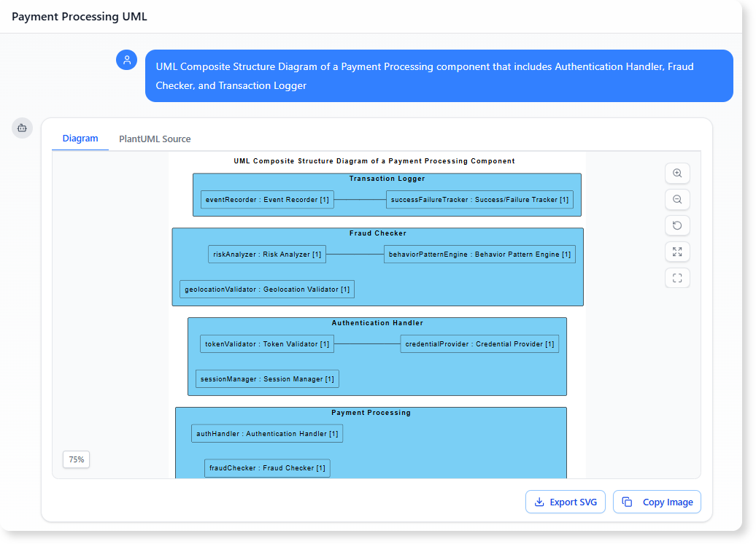The height and width of the screenshot is (544, 756).
Task: Reset the diagram view with the rotate icon
Action: (677, 225)
